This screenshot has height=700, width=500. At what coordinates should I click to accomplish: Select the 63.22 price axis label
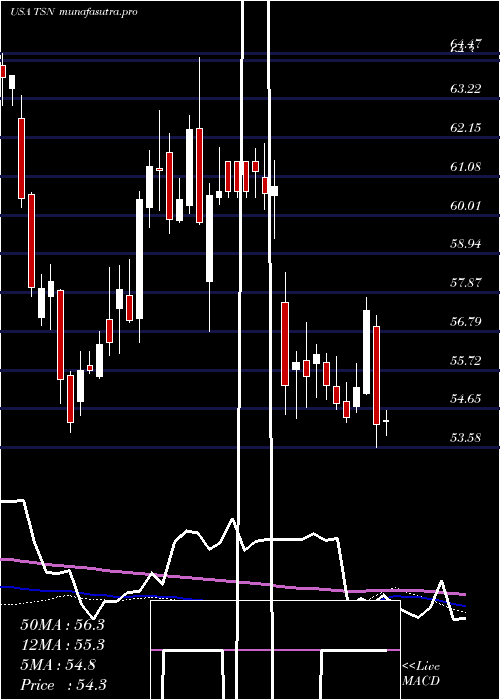(466, 89)
